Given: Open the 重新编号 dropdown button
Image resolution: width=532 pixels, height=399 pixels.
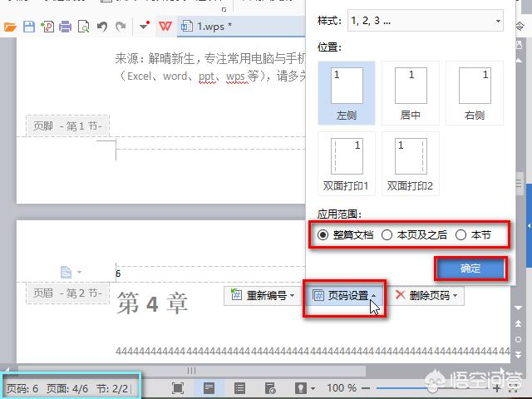Looking at the screenshot, I should pyautogui.click(x=263, y=296).
